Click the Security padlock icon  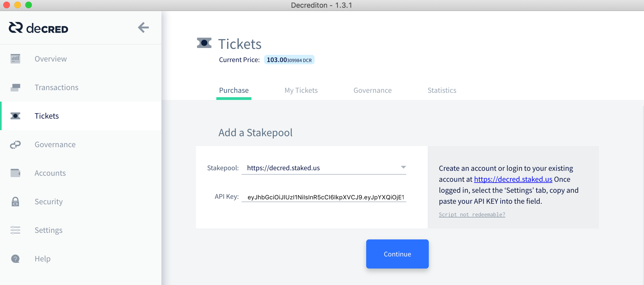click(x=15, y=202)
